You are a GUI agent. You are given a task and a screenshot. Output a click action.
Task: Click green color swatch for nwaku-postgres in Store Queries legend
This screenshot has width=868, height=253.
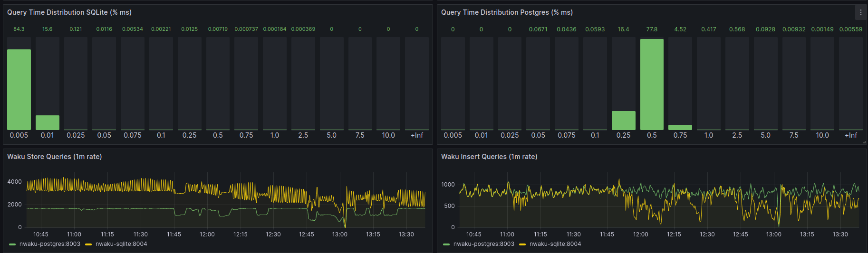point(12,244)
